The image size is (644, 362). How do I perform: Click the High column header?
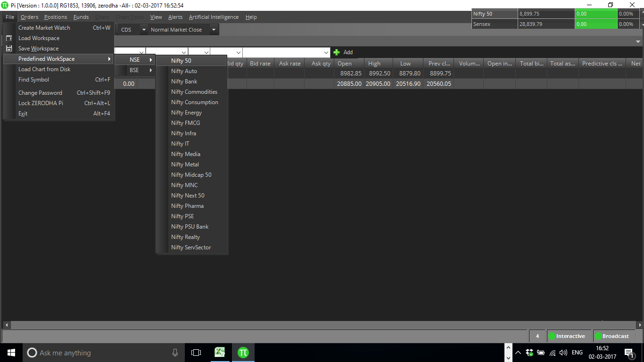point(379,64)
